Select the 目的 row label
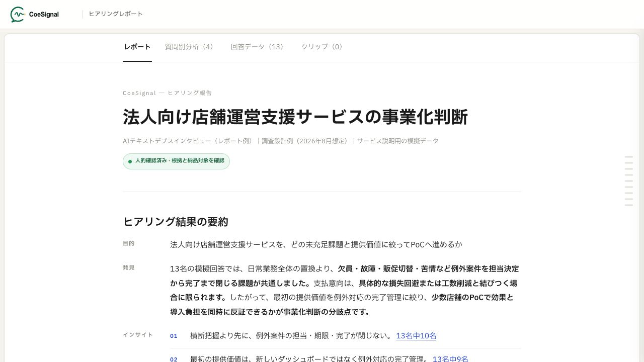 point(129,243)
